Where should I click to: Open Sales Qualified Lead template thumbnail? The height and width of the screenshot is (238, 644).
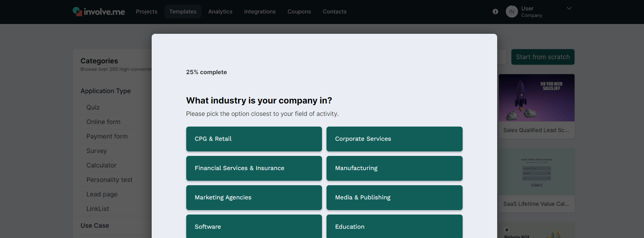(x=537, y=98)
